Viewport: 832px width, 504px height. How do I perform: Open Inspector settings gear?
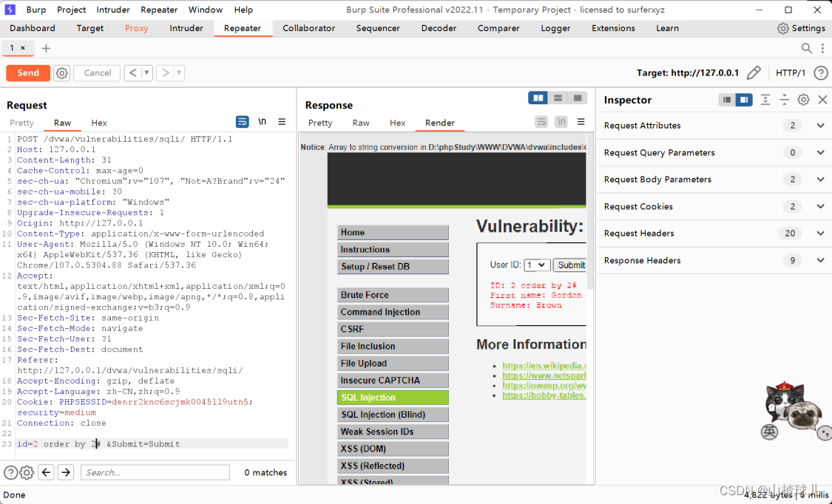pos(803,100)
